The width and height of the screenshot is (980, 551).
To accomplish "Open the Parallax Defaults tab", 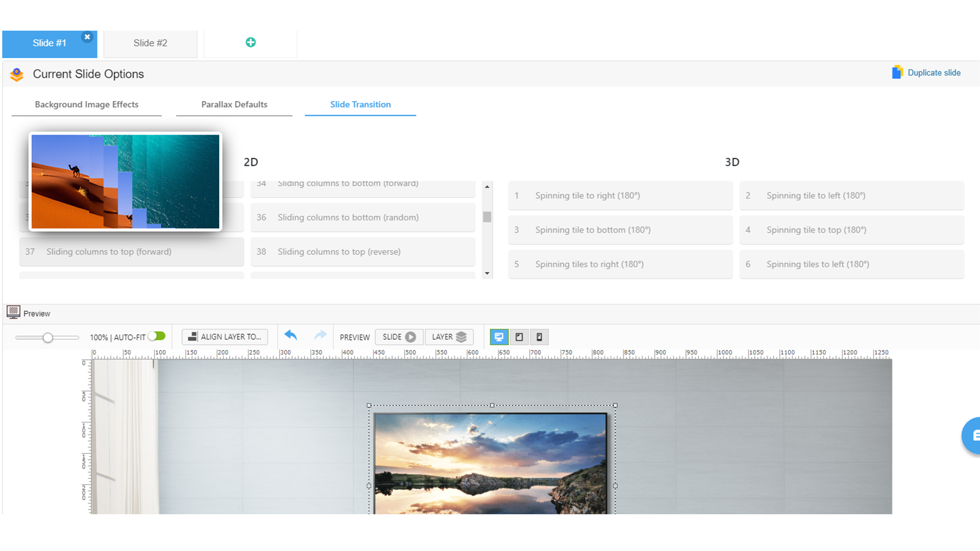I will [234, 105].
